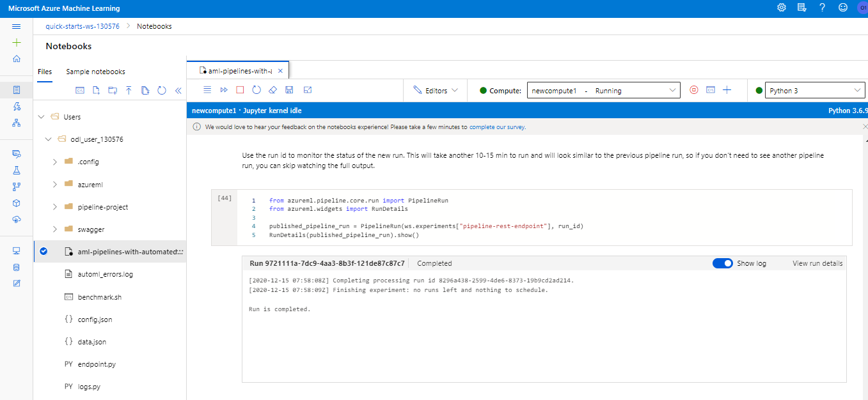Open the top-bar icon left of Help
This screenshot has height=400, width=868.
tap(801, 8)
